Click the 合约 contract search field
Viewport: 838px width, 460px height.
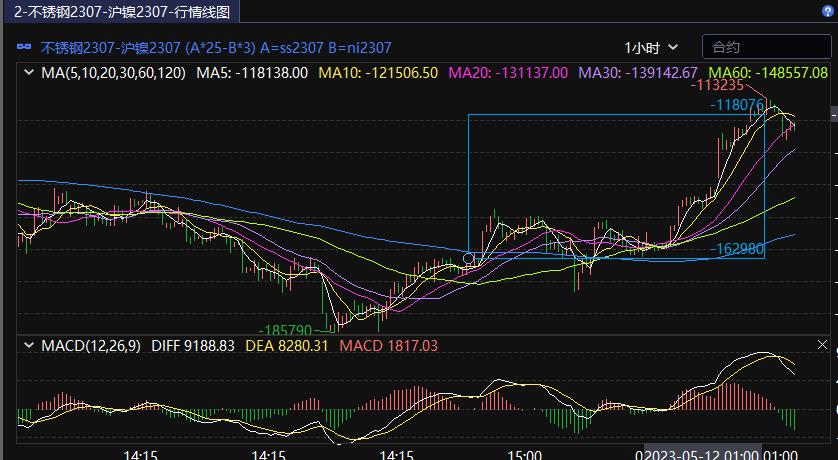(x=752, y=47)
